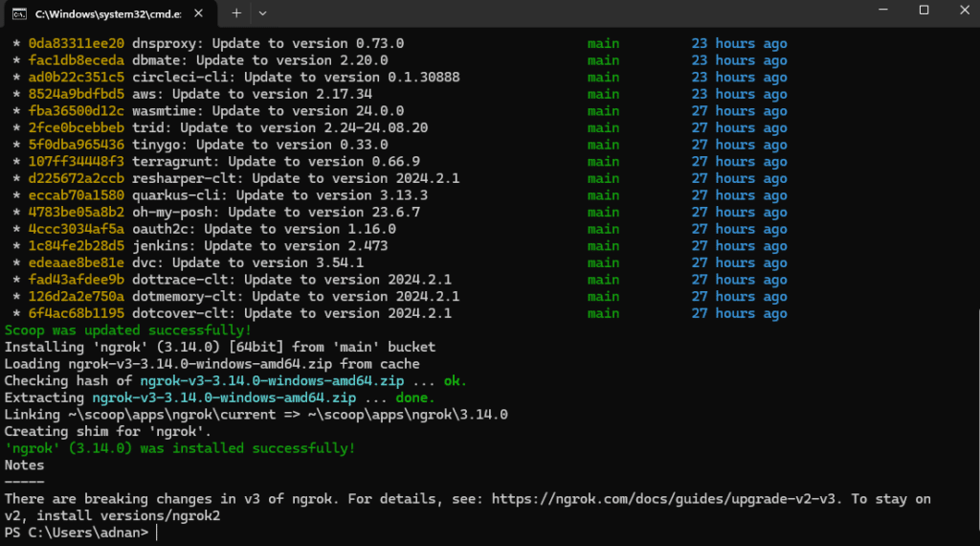The width and height of the screenshot is (980, 546).
Task: Click 'resharper-clt: Update to version 2024.2.1' text
Action: pyautogui.click(x=296, y=179)
